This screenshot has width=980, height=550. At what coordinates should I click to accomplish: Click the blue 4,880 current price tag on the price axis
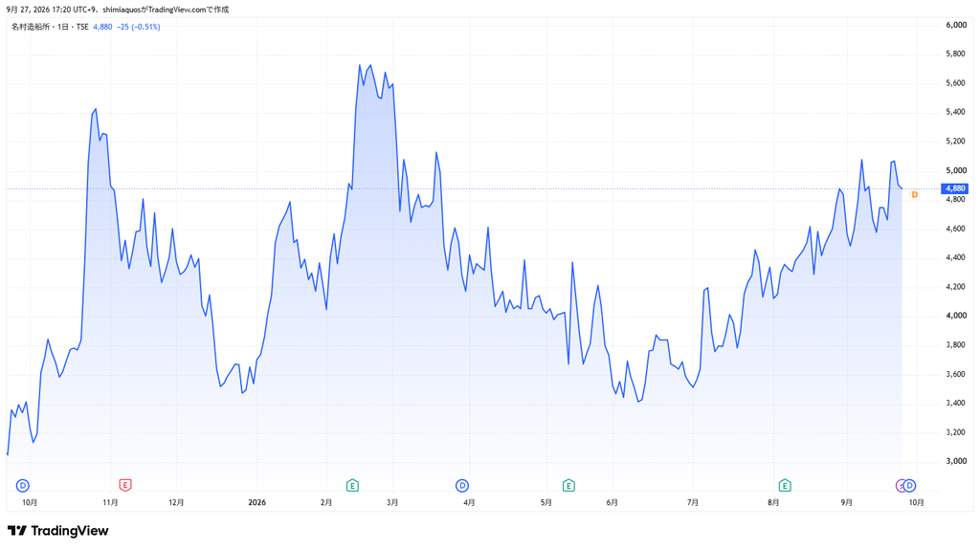(954, 188)
